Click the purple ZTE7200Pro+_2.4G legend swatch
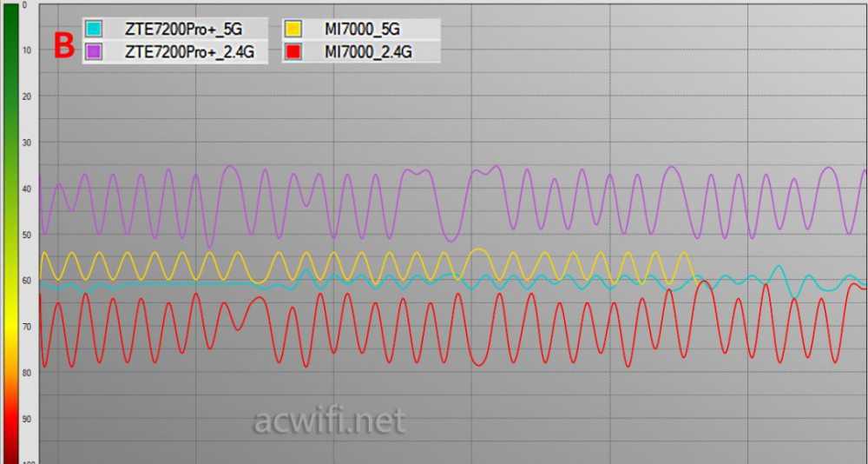The image size is (868, 464). [94, 51]
